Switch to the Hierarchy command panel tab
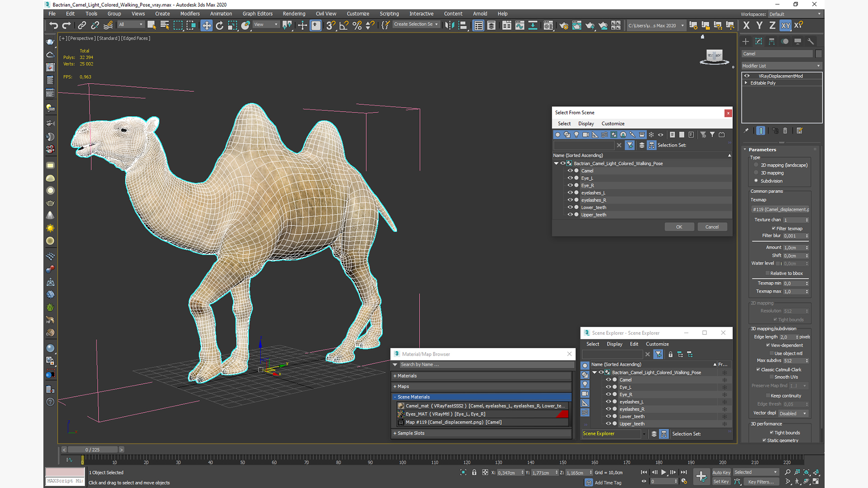This screenshot has width=868, height=488. click(772, 41)
